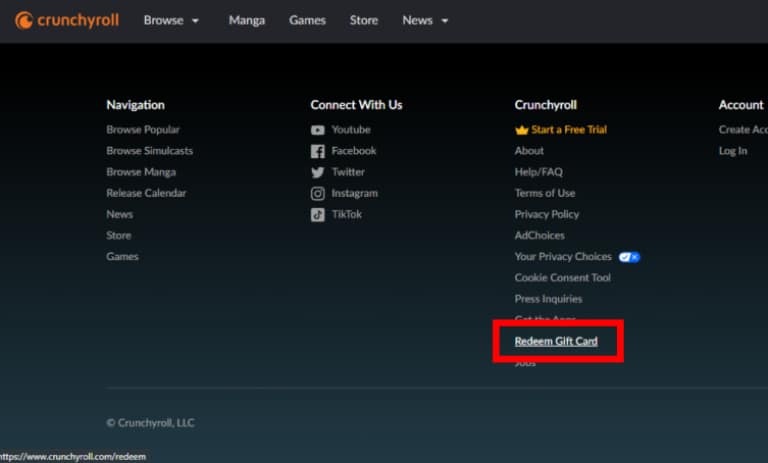
Task: Open the Privacy Policy link
Action: coord(547,214)
